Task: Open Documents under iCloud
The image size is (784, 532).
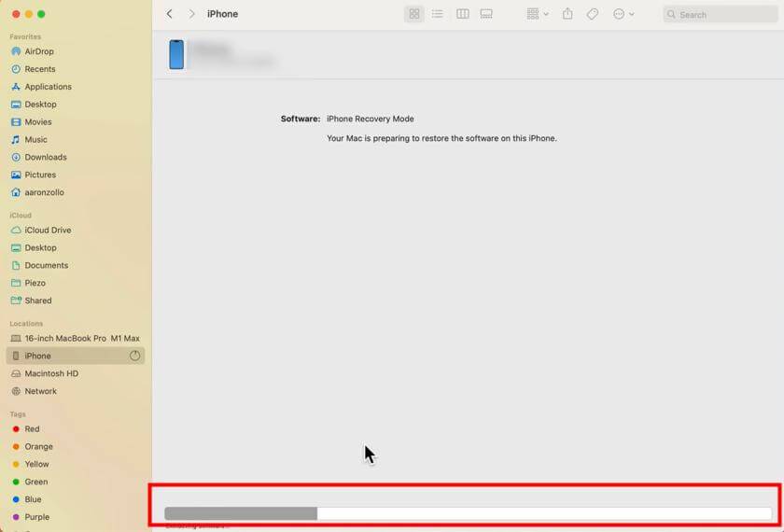Action: (75, 265)
